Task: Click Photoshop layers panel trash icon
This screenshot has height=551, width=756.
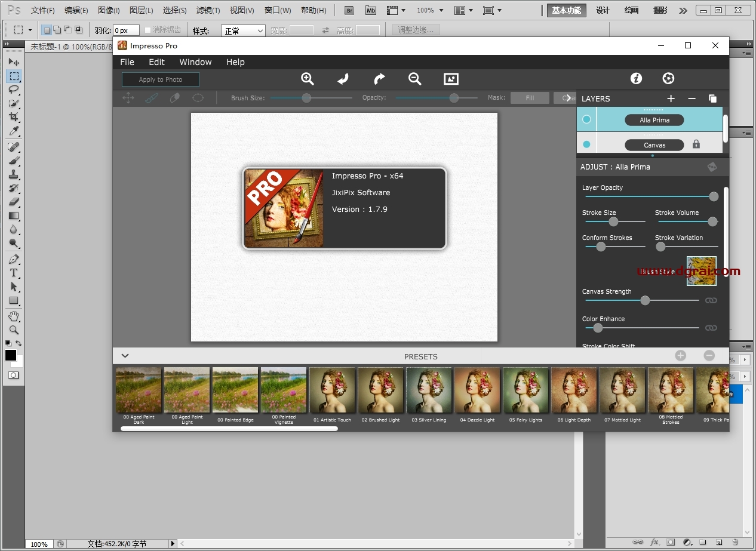Action: click(736, 542)
